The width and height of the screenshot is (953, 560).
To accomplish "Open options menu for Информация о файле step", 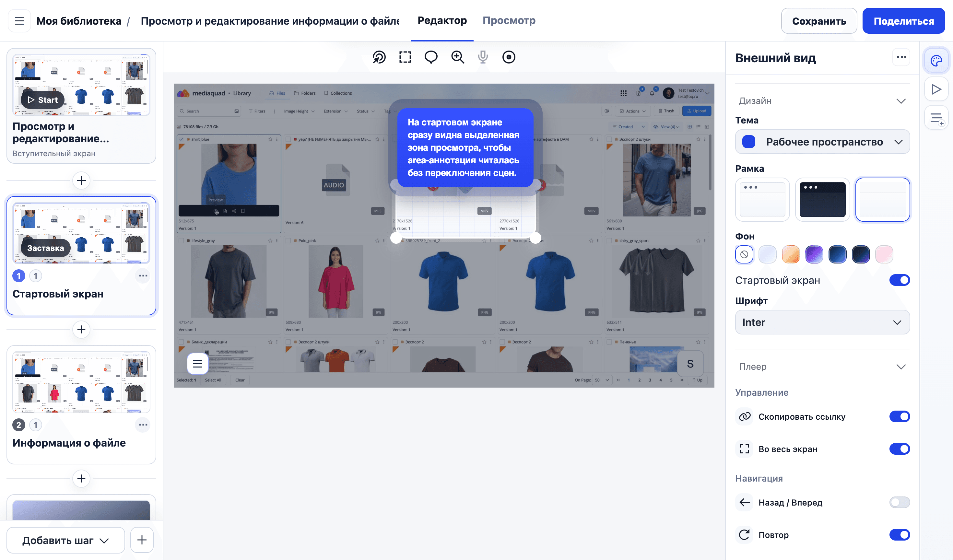I will pos(143,425).
